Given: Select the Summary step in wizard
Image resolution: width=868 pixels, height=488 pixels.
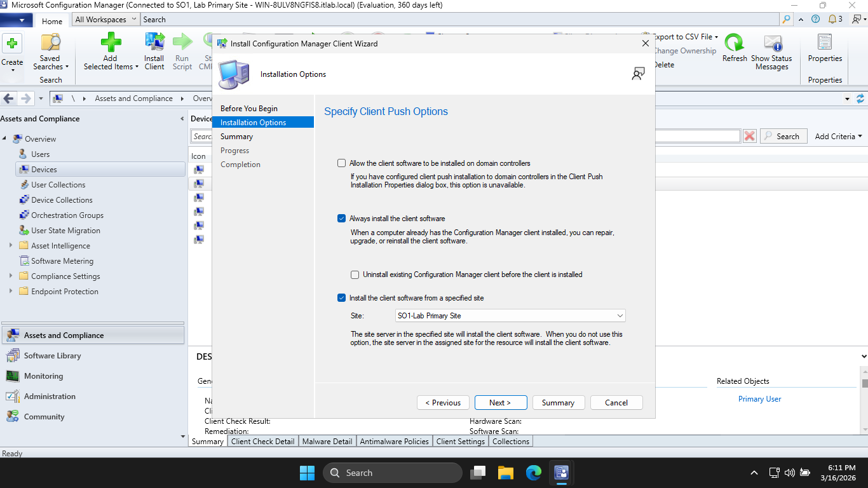Looking at the screenshot, I should click(236, 137).
